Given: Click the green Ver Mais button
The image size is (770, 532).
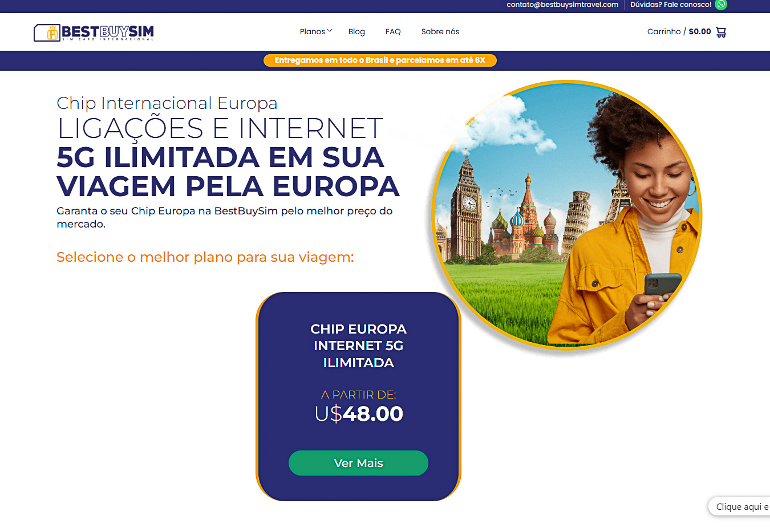Looking at the screenshot, I should pyautogui.click(x=358, y=463).
